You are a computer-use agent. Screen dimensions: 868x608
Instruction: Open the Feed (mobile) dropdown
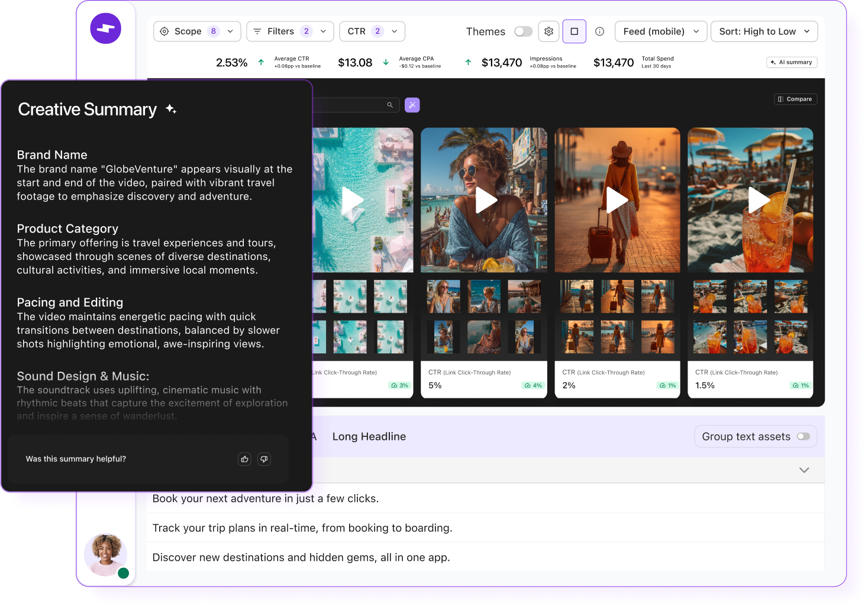661,31
